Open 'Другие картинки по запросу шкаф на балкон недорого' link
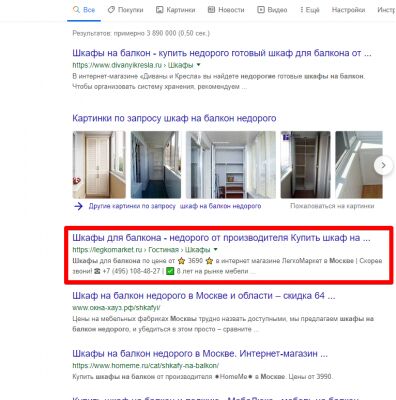396x400 pixels. (x=175, y=206)
